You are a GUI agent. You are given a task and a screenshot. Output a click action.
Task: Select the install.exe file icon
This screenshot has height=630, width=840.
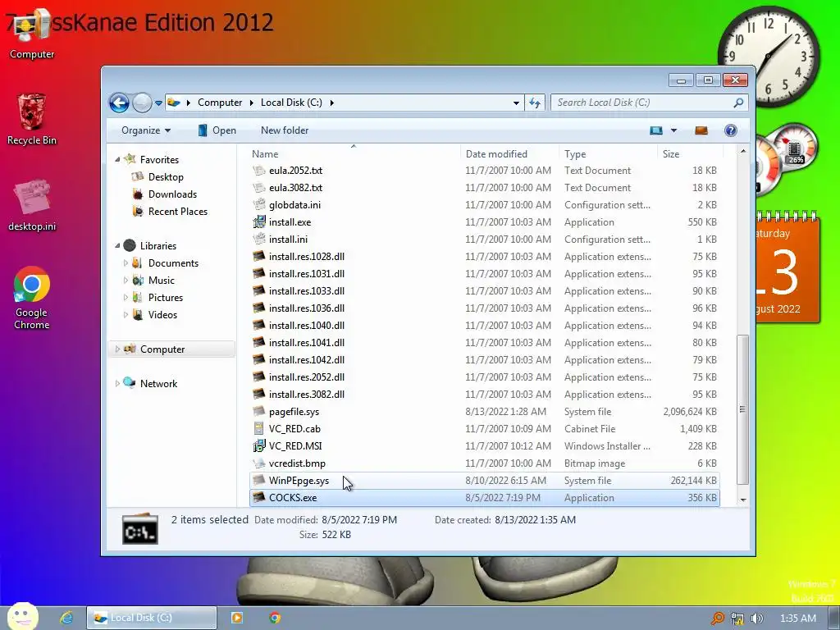tap(258, 221)
